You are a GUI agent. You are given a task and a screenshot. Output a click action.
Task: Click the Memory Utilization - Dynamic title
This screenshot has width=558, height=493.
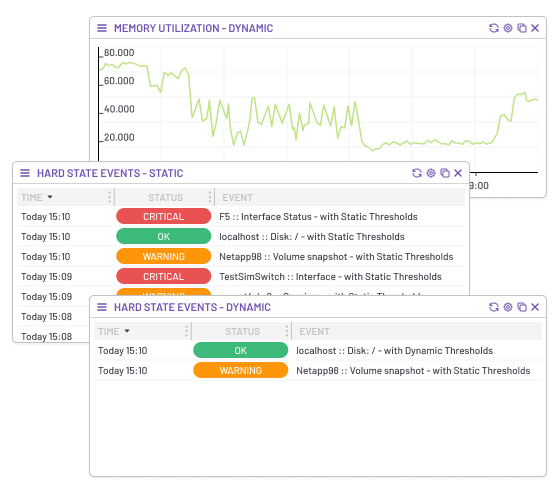click(193, 28)
